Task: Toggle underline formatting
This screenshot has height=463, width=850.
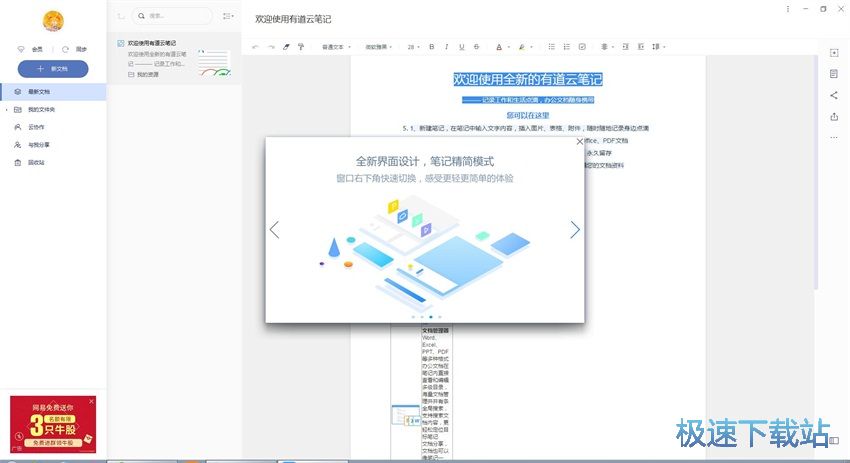Action: [461, 47]
